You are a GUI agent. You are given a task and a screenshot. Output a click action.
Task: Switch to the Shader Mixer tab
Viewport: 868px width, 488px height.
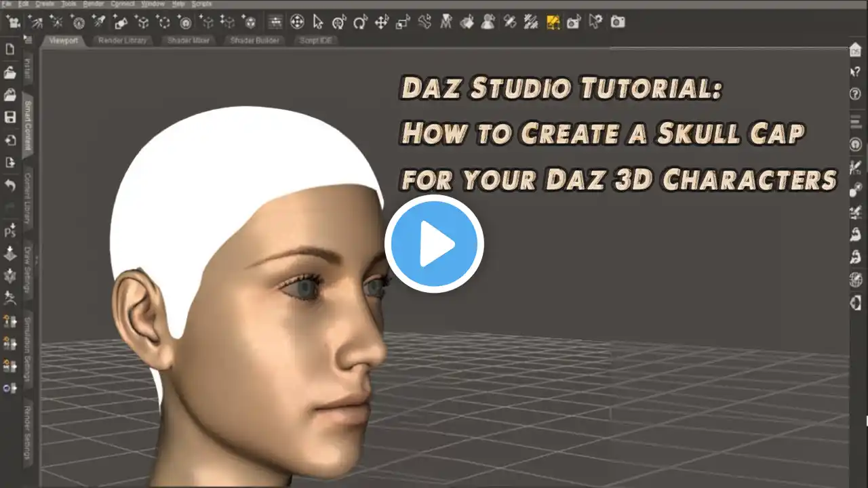pos(188,41)
